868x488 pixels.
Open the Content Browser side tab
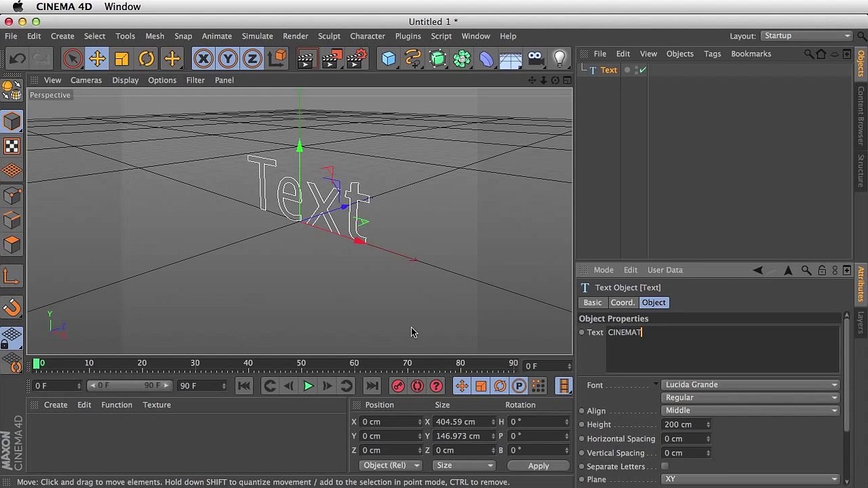coord(861,115)
